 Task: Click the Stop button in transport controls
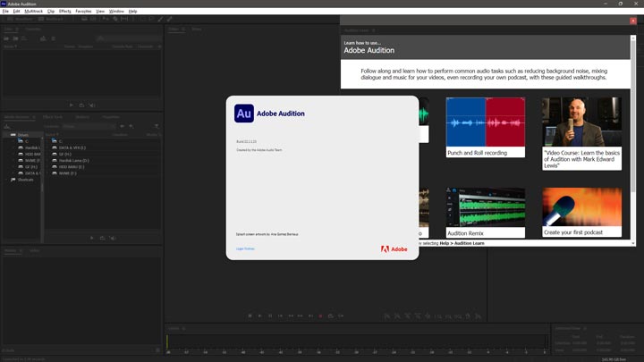point(250,316)
